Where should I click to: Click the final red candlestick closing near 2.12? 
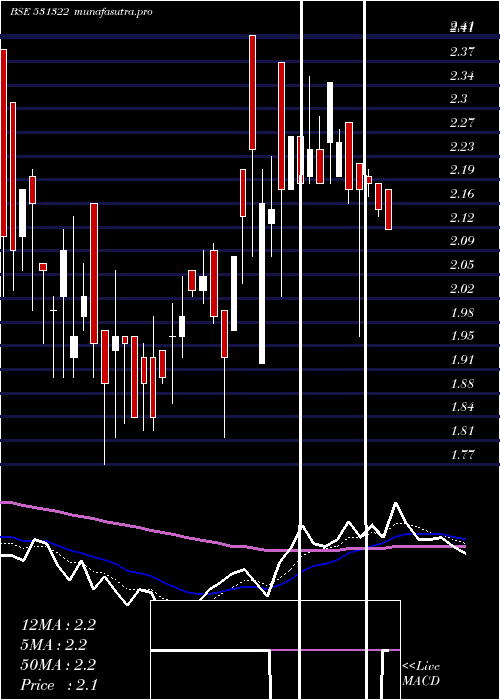click(389, 209)
